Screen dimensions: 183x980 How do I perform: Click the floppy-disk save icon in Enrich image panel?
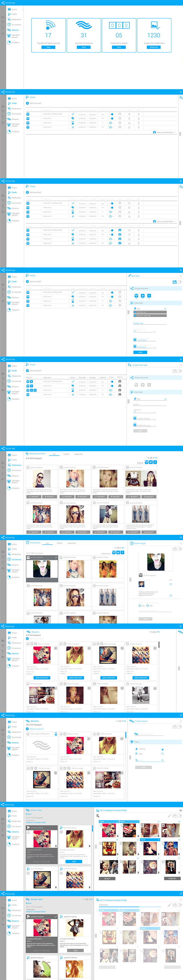point(175,549)
